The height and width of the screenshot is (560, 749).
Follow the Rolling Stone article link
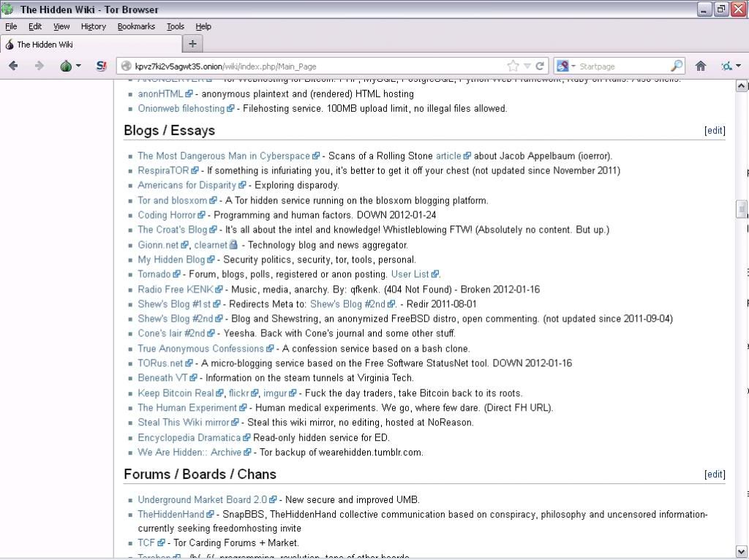pos(448,156)
